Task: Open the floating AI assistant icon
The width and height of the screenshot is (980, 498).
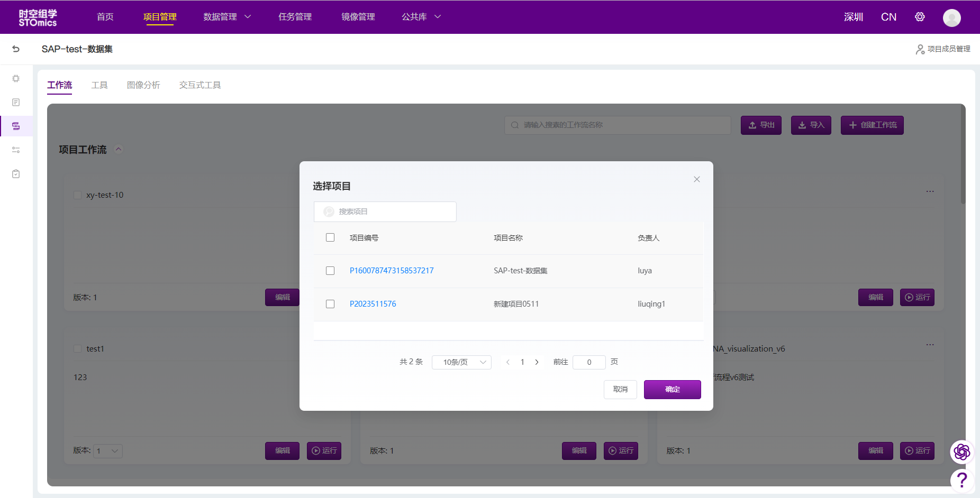Action: pyautogui.click(x=961, y=451)
